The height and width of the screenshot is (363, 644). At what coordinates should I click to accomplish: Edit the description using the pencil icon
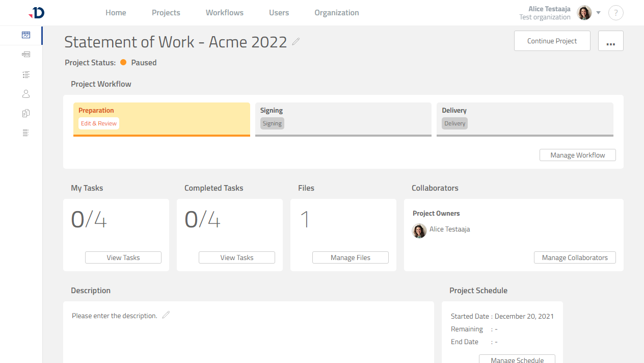point(166,315)
